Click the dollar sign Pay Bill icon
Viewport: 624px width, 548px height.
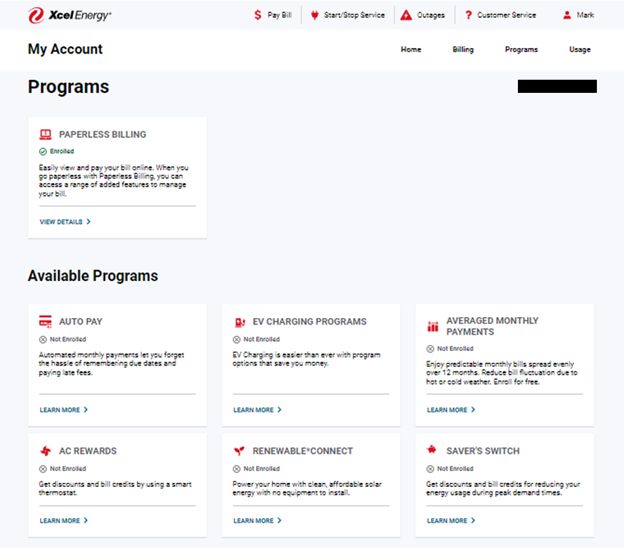coord(258,15)
